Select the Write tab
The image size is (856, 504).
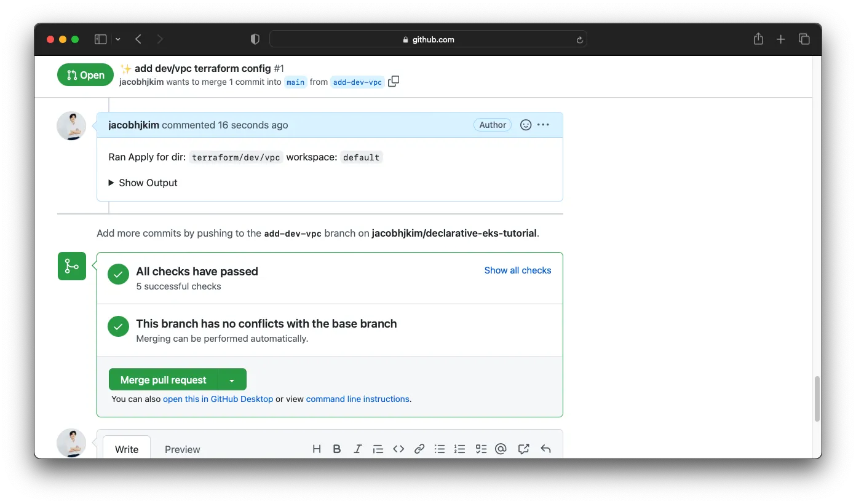[x=126, y=449]
